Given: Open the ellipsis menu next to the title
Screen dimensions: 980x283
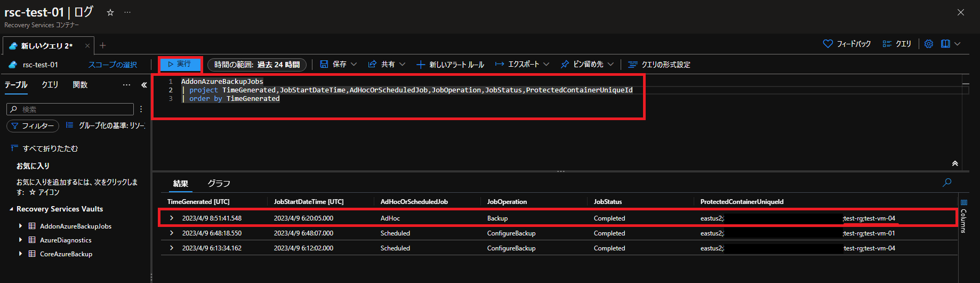Looking at the screenshot, I should [127, 12].
